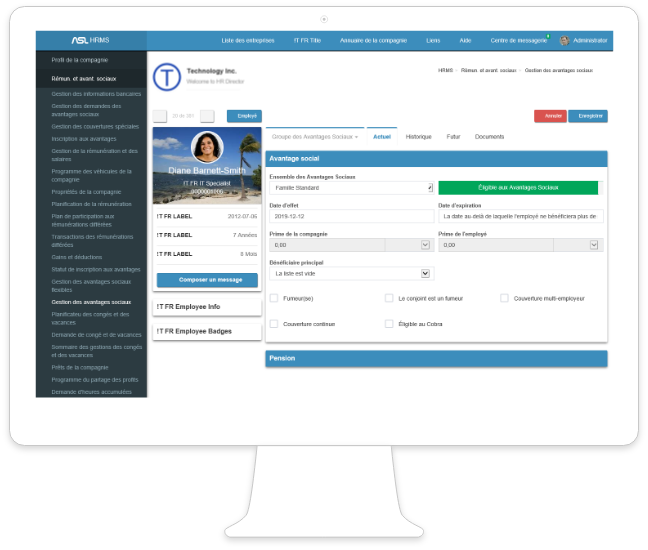Expand the Pension section header
648x550 pixels.
[436, 358]
